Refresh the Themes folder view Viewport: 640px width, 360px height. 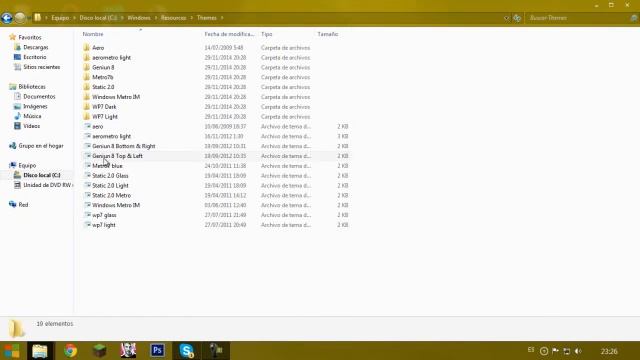517,18
